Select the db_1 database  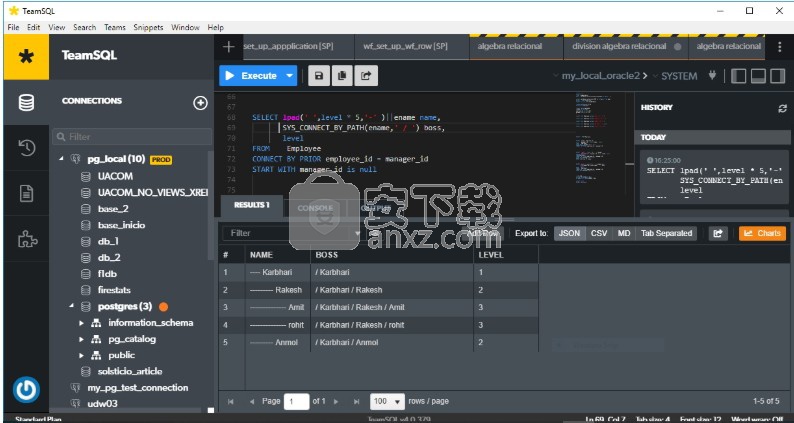(x=108, y=242)
